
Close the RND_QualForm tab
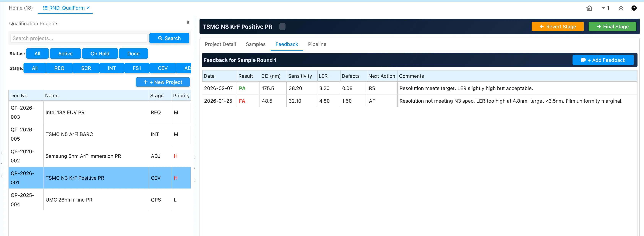point(88,8)
